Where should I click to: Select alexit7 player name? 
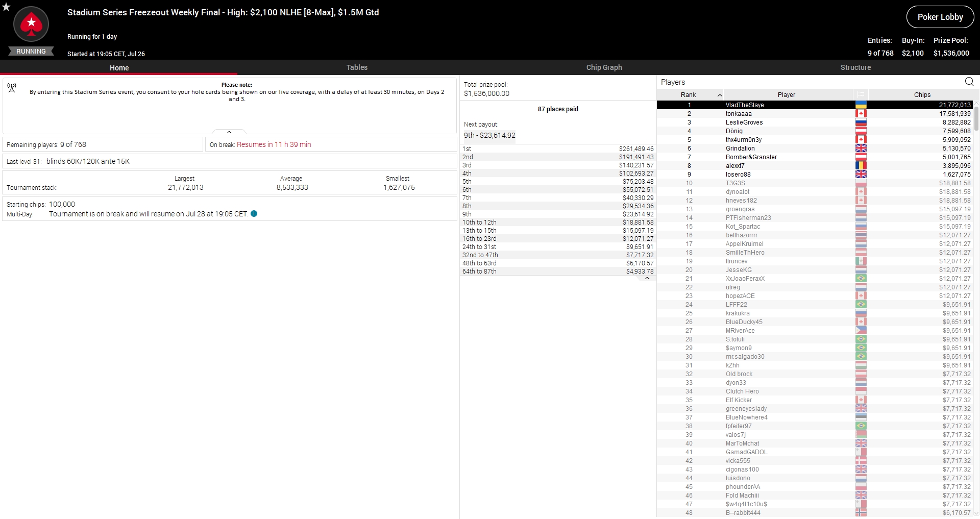[x=735, y=165]
